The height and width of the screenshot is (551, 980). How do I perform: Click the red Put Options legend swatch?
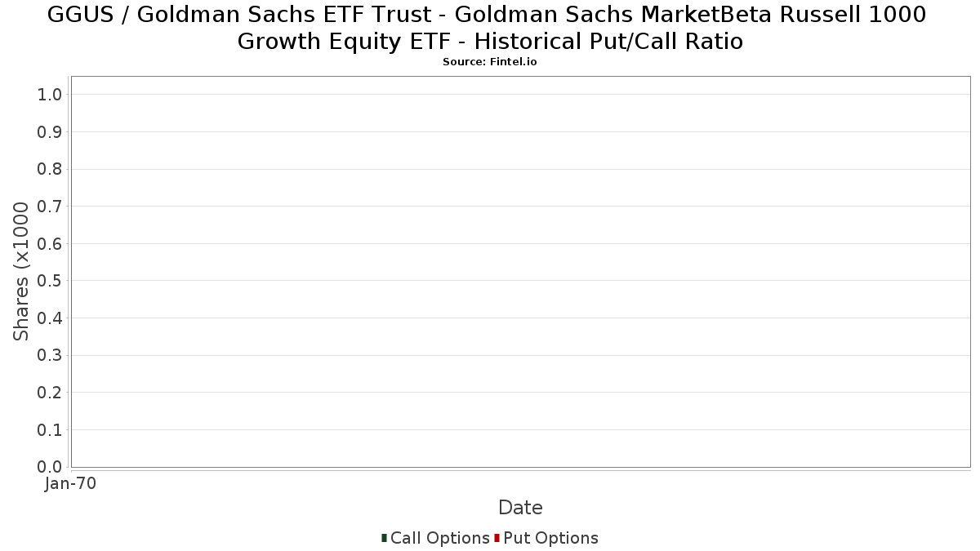click(497, 538)
